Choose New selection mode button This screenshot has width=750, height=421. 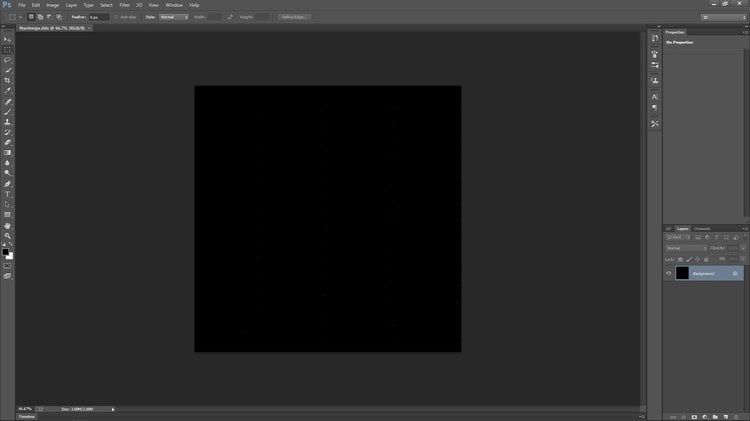coord(31,17)
